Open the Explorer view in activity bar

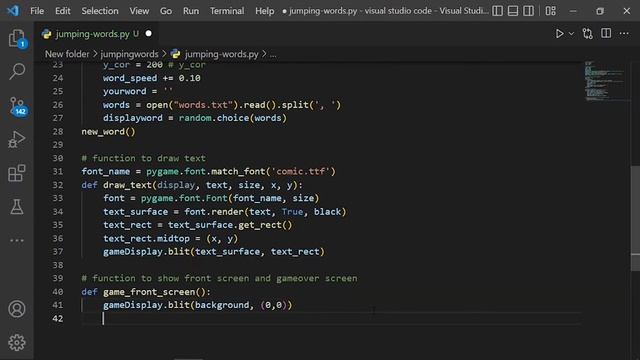tap(17, 39)
